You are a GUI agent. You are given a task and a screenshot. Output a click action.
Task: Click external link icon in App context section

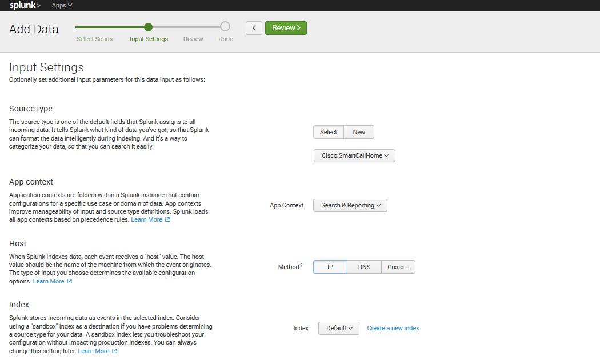click(167, 219)
